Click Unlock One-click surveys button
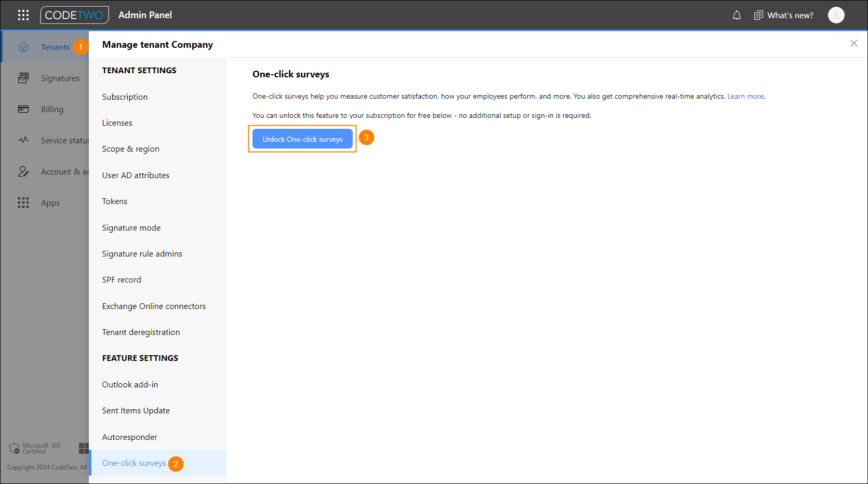Viewport: 868px width, 484px height. coord(302,139)
